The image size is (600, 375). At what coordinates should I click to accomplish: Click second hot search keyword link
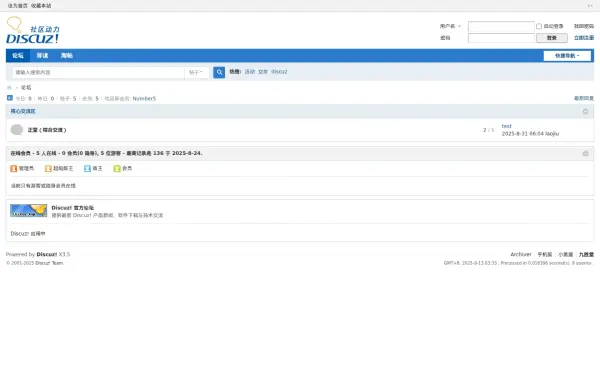[263, 72]
